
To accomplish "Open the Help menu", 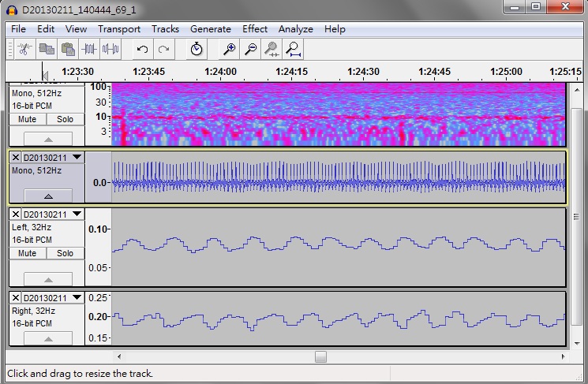I will click(x=335, y=29).
